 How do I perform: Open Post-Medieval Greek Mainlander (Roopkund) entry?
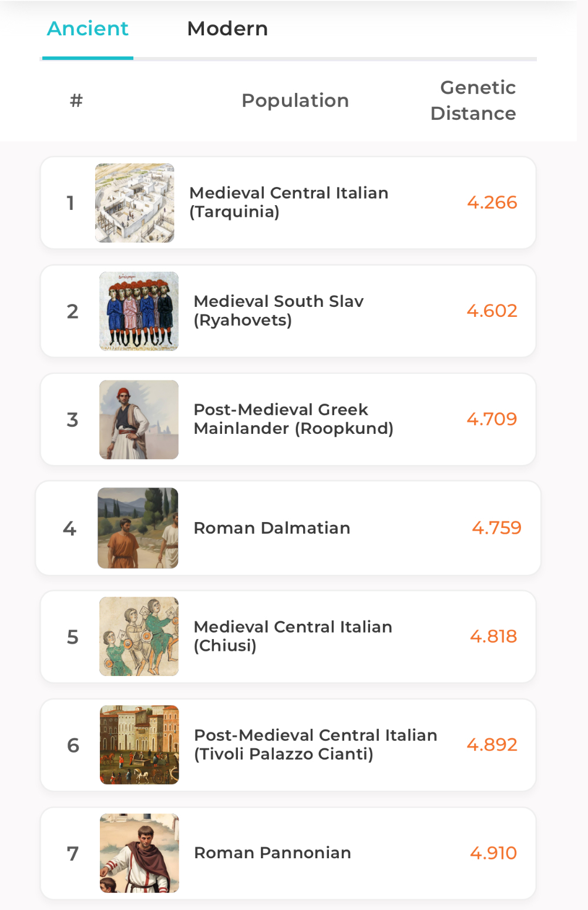tap(293, 419)
